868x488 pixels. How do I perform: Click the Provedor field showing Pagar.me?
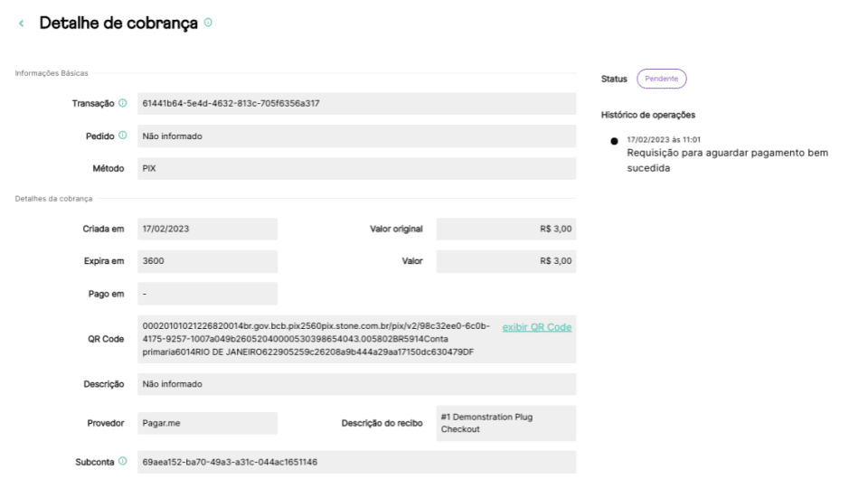coord(206,423)
